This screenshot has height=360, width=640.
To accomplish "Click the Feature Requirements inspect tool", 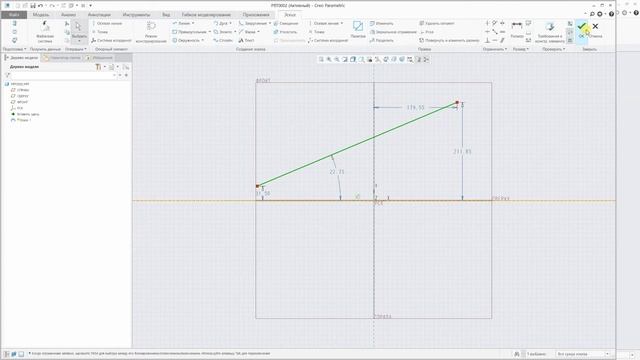I will pos(550,32).
